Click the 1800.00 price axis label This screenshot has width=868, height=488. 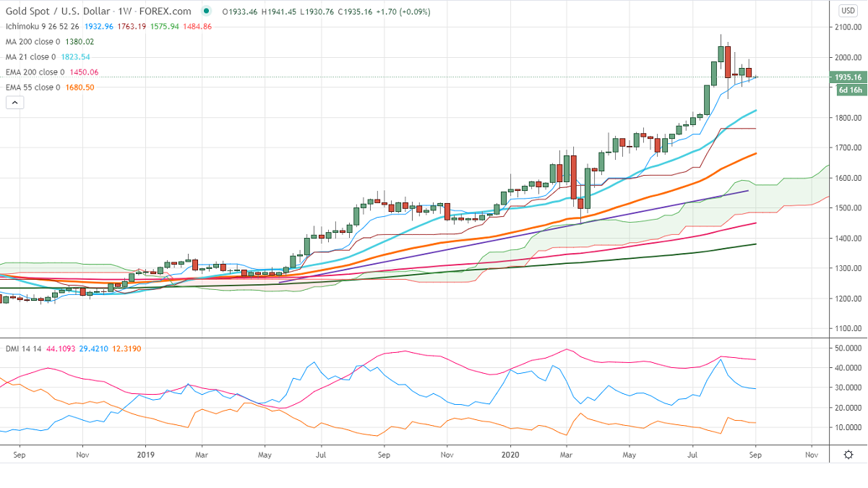(x=848, y=118)
